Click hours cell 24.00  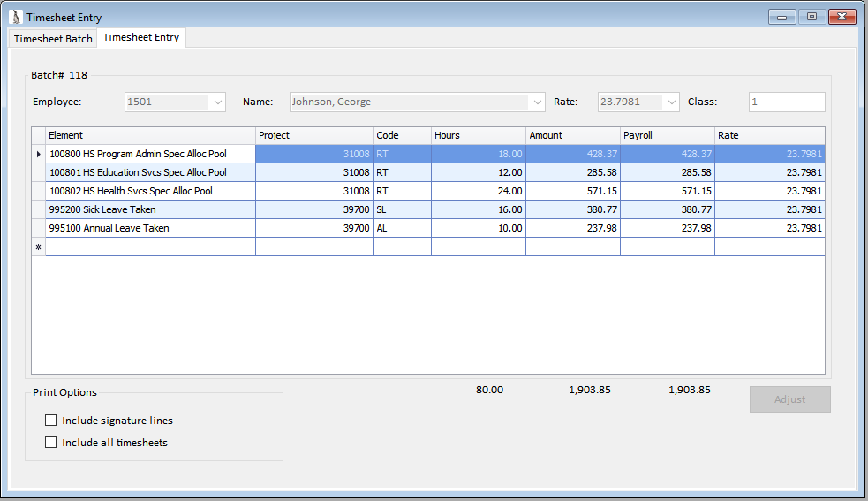click(479, 191)
